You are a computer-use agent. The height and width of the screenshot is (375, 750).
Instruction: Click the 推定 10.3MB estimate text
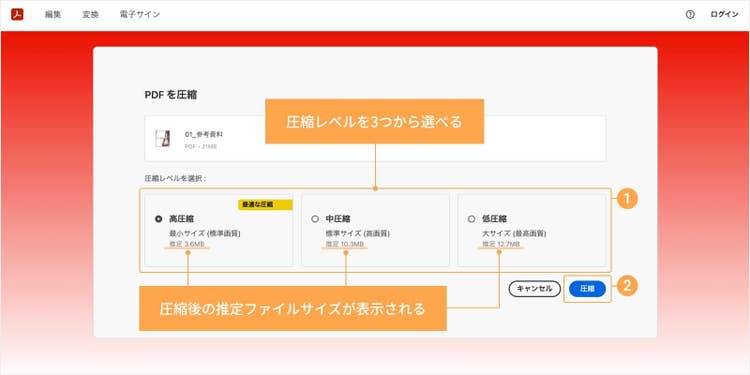tap(345, 244)
